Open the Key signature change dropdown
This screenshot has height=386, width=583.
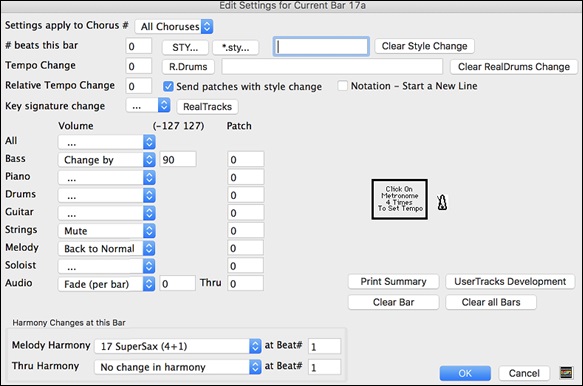pyautogui.click(x=148, y=106)
